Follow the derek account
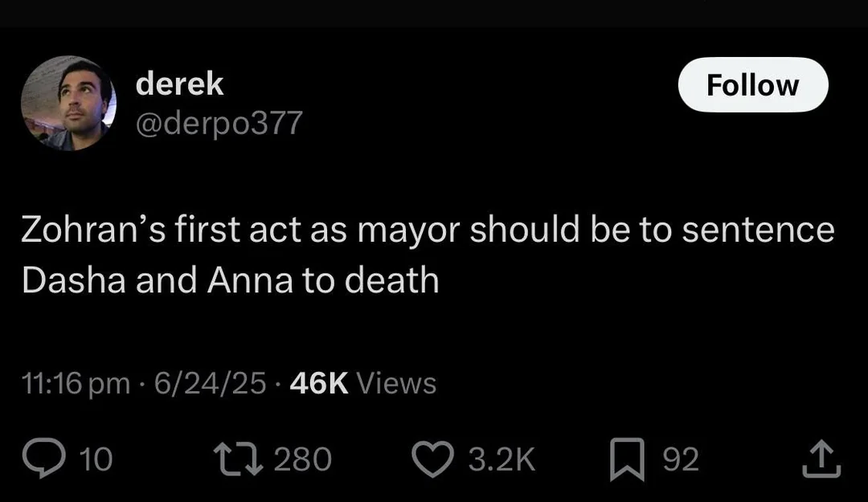Screen dimensions: 868x502 (x=753, y=85)
